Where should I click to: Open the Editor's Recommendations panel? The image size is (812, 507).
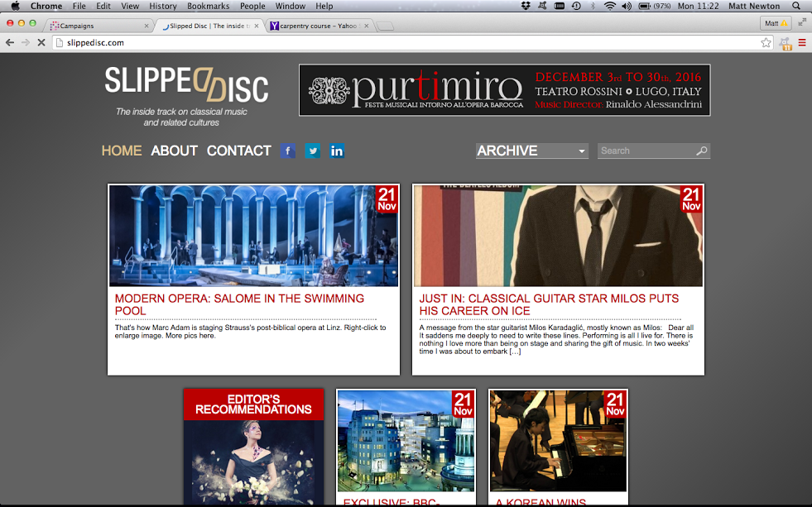coord(254,447)
